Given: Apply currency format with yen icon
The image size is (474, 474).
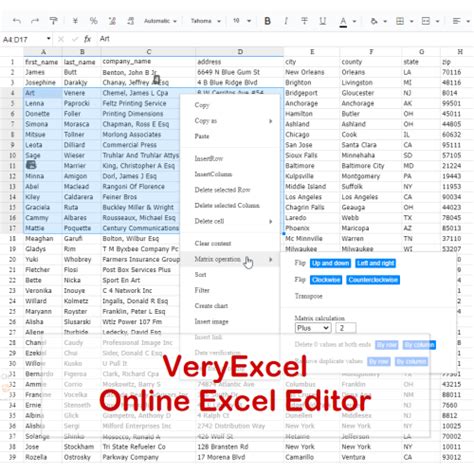Looking at the screenshot, I should [75, 21].
